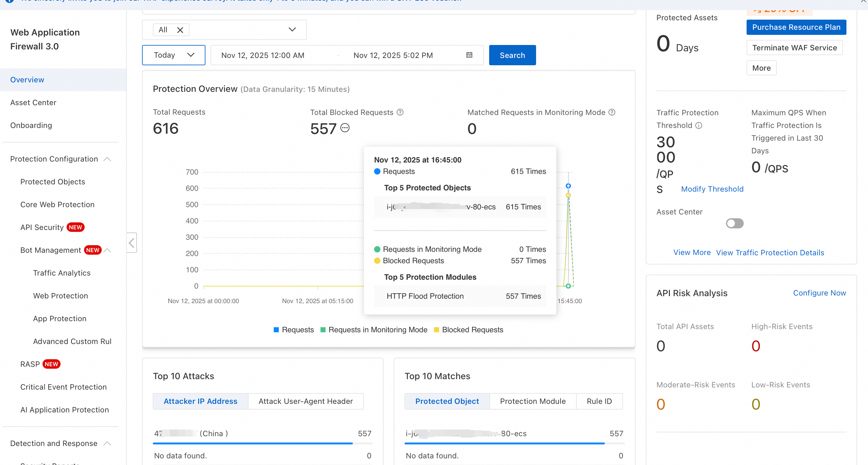Click the Search button
The height and width of the screenshot is (465, 868).
pos(512,55)
